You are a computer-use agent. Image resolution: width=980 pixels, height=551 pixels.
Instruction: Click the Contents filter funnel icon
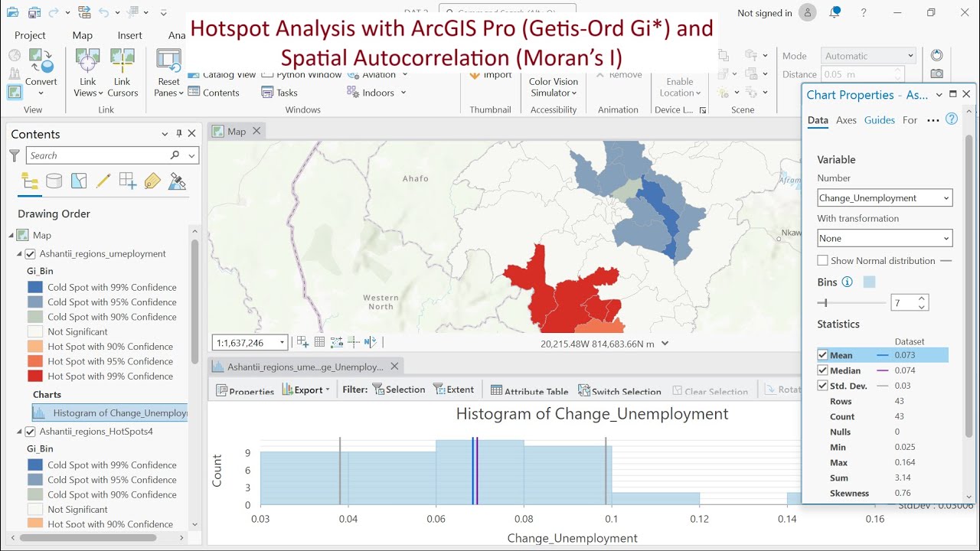point(14,155)
